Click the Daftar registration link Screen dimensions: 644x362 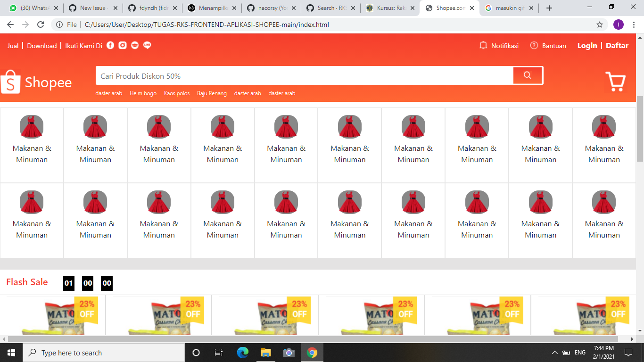pyautogui.click(x=617, y=45)
